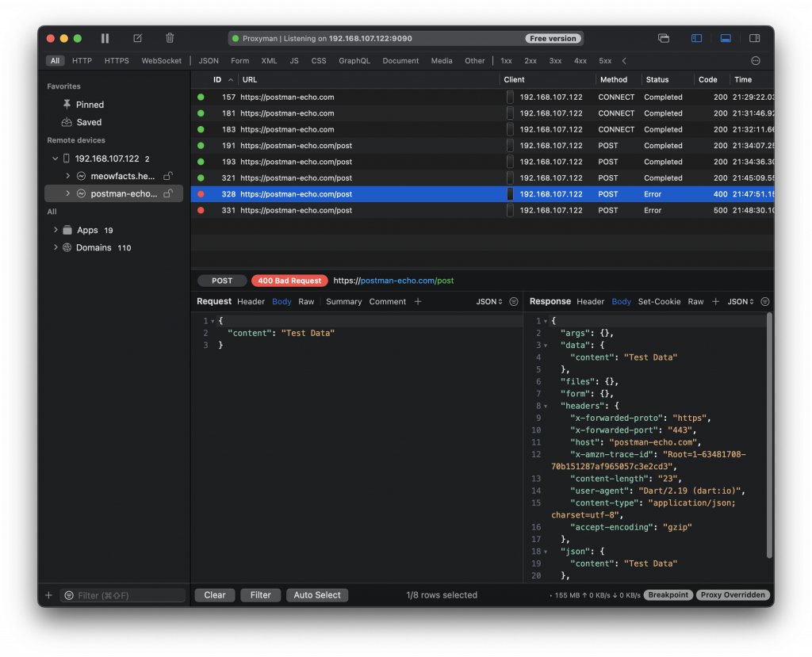This screenshot has width=812, height=657.
Task: Click the Pinned pin icon
Action: click(67, 105)
